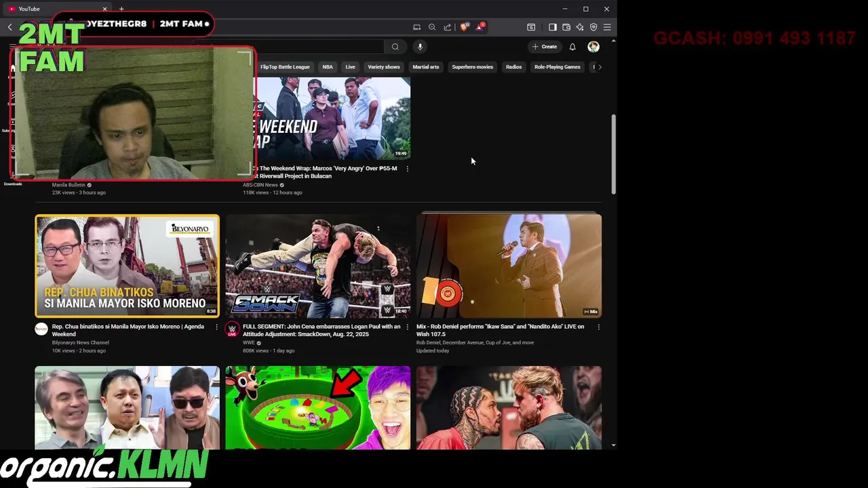
Task: Select the Radios chip
Action: pyautogui.click(x=513, y=67)
